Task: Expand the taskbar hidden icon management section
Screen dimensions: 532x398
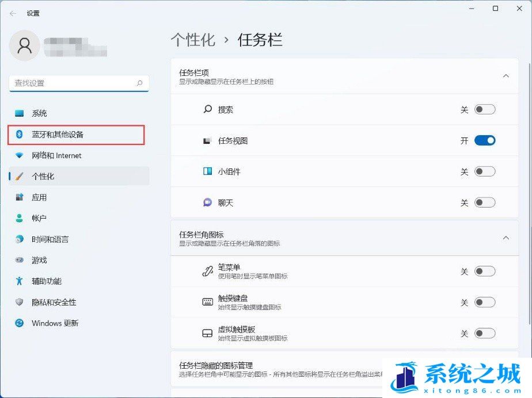Action: [x=345, y=369]
